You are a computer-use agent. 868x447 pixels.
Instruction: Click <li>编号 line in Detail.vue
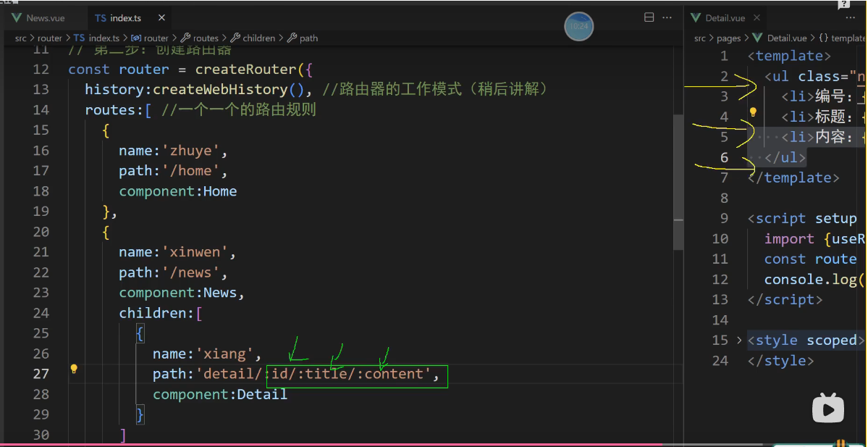tap(824, 96)
